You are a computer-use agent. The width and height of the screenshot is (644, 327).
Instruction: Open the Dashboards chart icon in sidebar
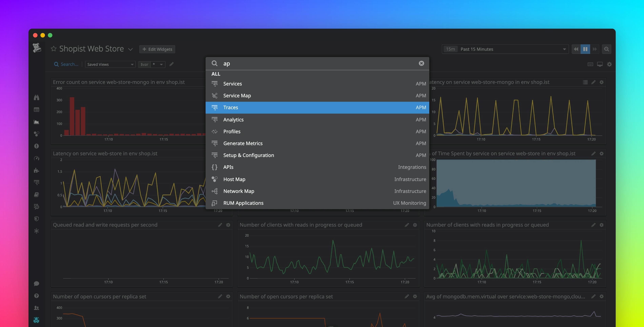[36, 122]
